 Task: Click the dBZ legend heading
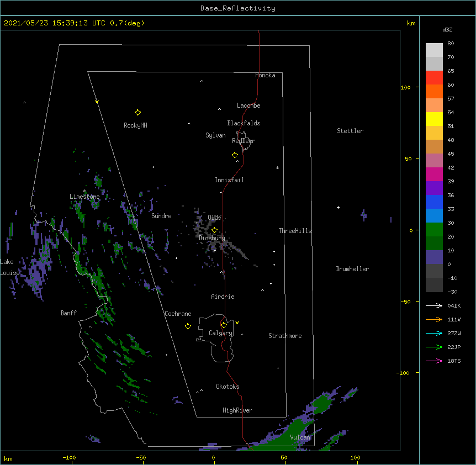[447, 29]
